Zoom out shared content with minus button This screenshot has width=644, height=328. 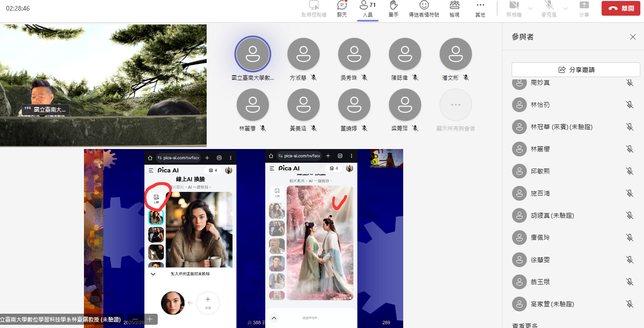click(x=135, y=319)
